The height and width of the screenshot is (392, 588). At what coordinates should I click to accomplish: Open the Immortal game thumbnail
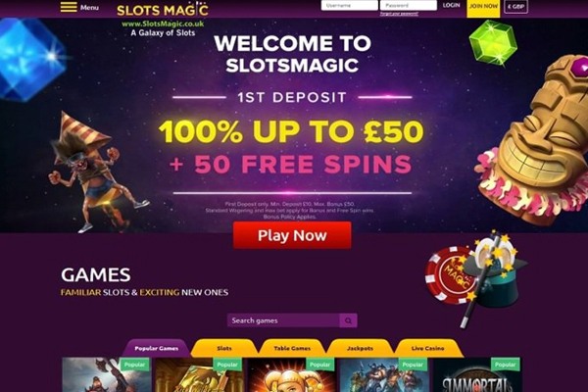click(477, 374)
